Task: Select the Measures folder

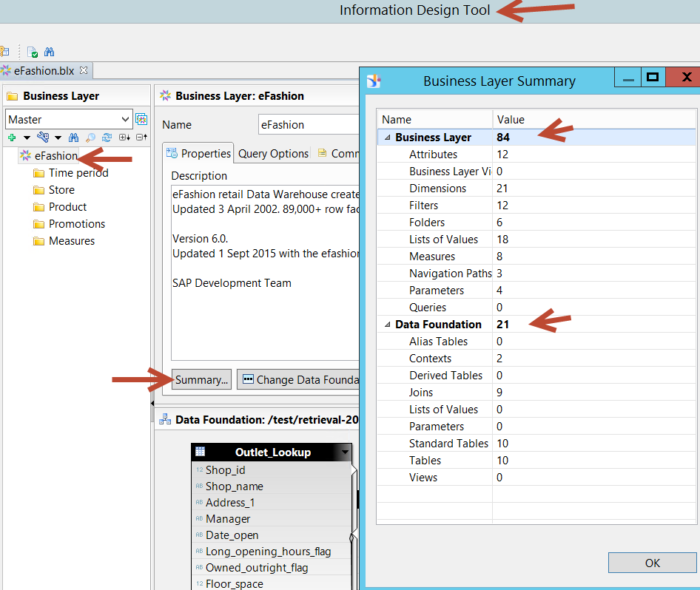Action: coord(72,240)
